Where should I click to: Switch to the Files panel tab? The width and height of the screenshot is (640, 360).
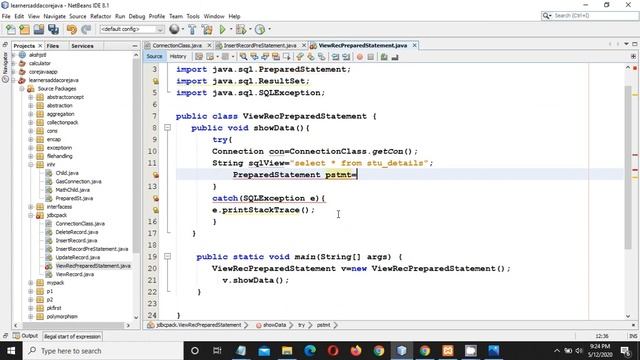(53, 46)
